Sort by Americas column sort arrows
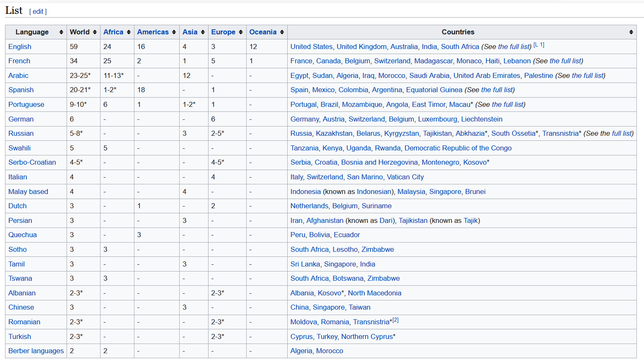 point(174,32)
